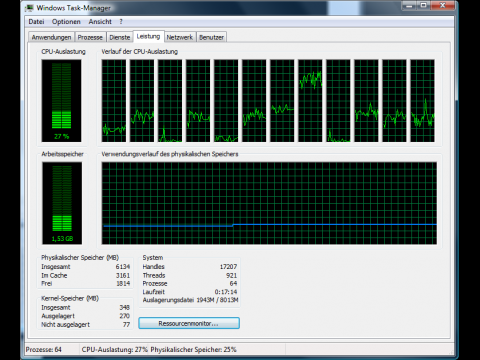This screenshot has height=360, width=480.
Task: Click the Ausgelagert value 270
Action: point(125,316)
